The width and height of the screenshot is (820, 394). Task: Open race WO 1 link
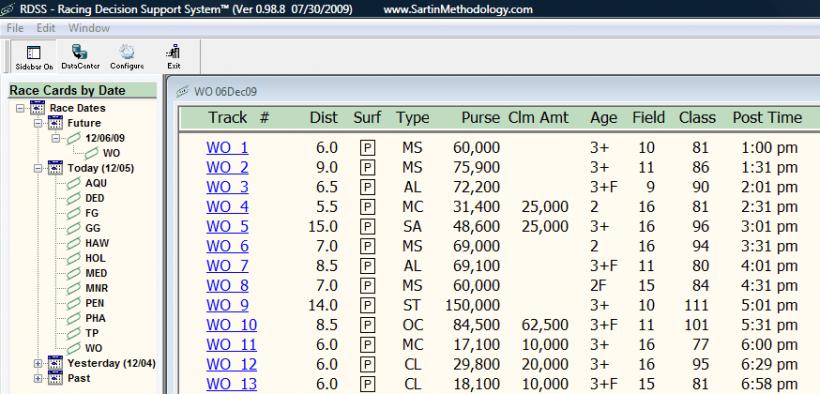(x=227, y=148)
